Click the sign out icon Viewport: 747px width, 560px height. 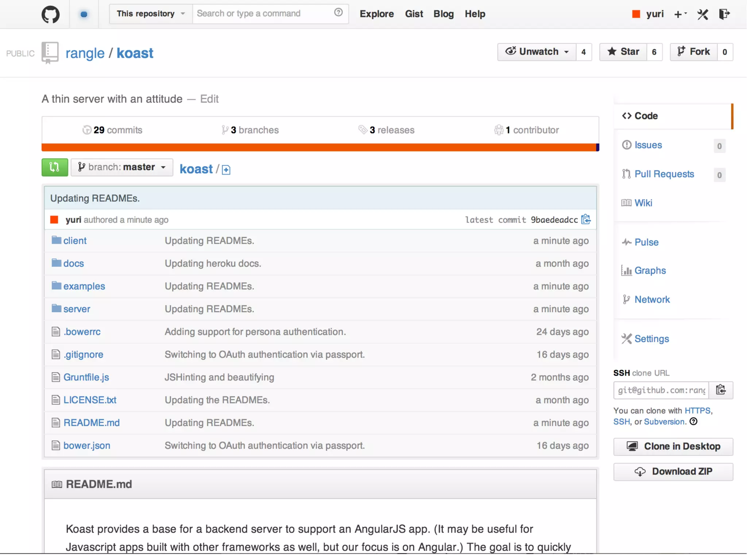pos(724,15)
